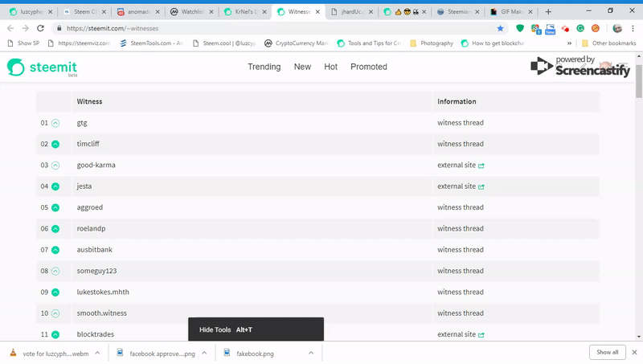Click the page's scroll up arrow
The image size is (643, 364).
coord(639,56)
